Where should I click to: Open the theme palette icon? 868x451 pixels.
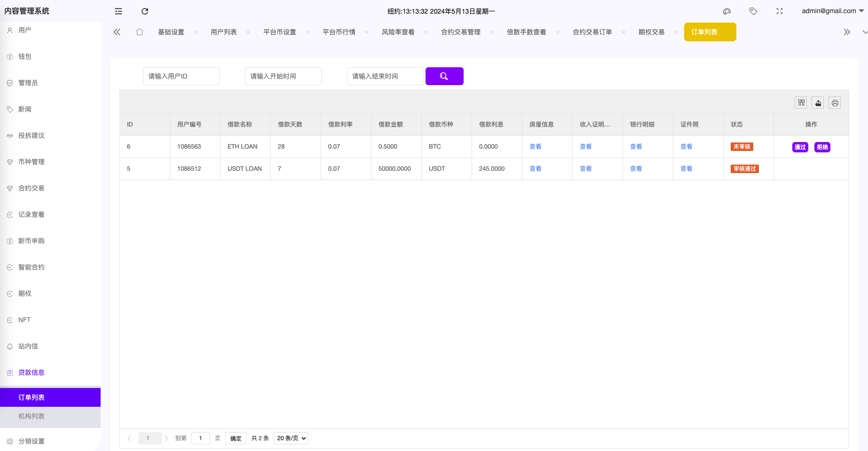pyautogui.click(x=727, y=11)
